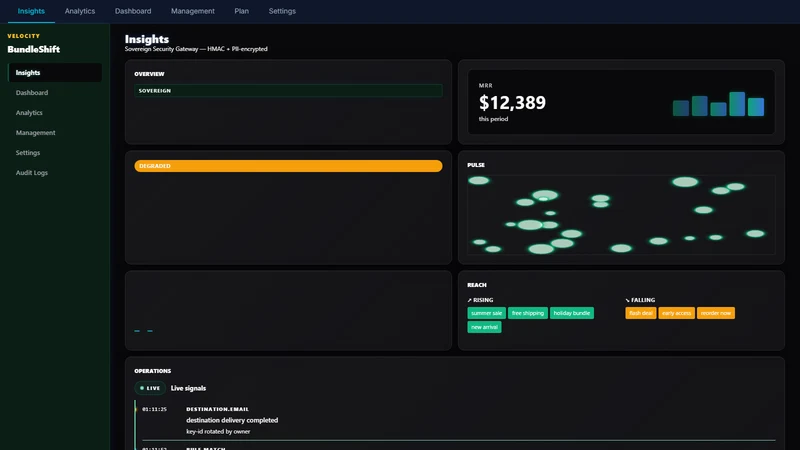Click the rising arrow icon in Reach
Image resolution: width=800 pixels, height=450 pixels.
[469, 300]
